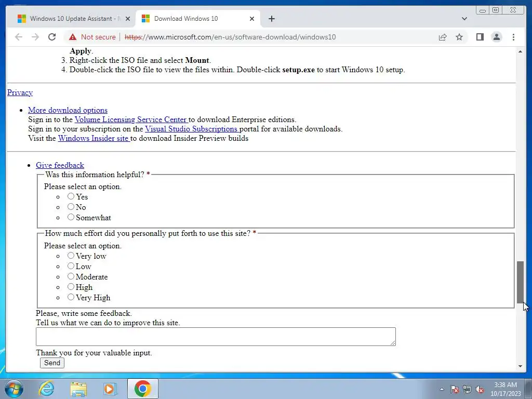The height and width of the screenshot is (399, 532).
Task: Choose the Very High effort option
Action: tap(71, 297)
